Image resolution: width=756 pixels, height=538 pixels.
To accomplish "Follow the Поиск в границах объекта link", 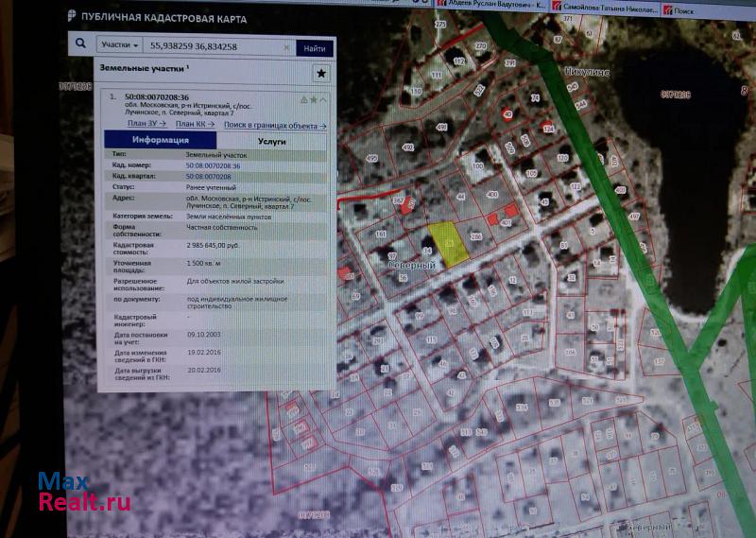I will (274, 125).
